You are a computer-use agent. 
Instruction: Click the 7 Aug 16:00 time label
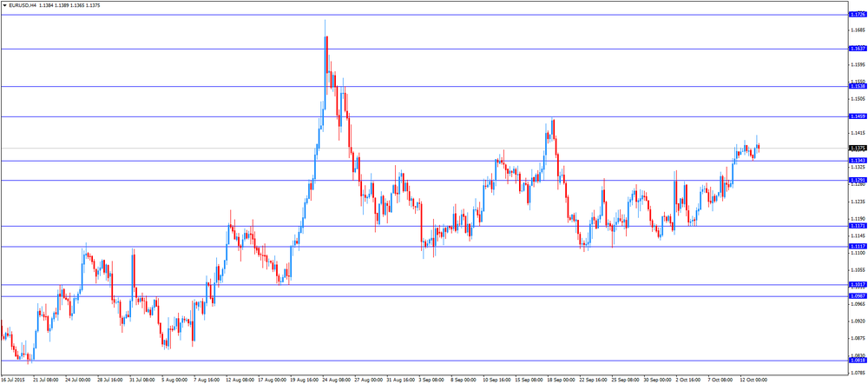point(207,381)
